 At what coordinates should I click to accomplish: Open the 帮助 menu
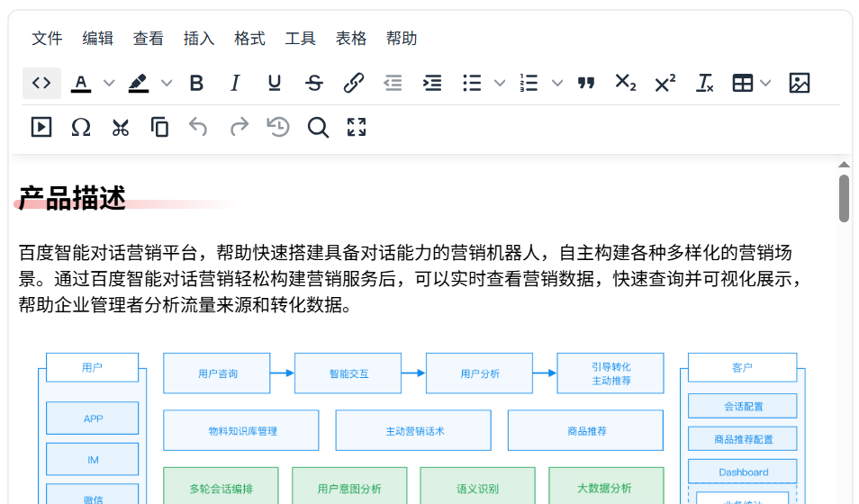[x=402, y=39]
